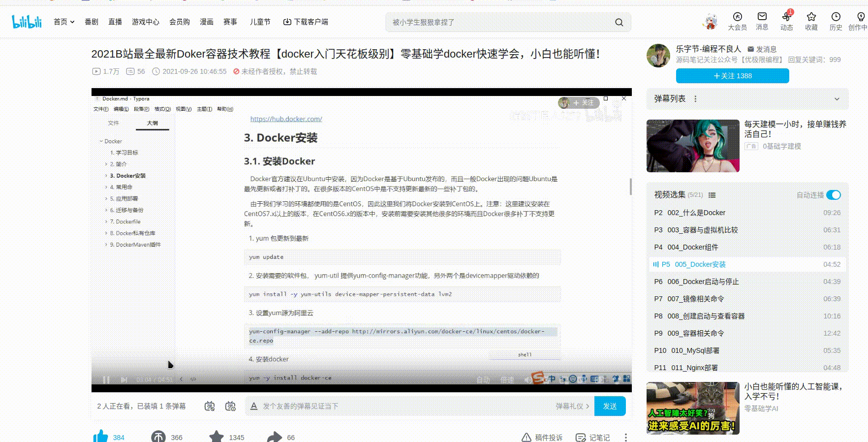Favorite the video with star icon
Viewport: 868px width, 442px height.
(217, 437)
